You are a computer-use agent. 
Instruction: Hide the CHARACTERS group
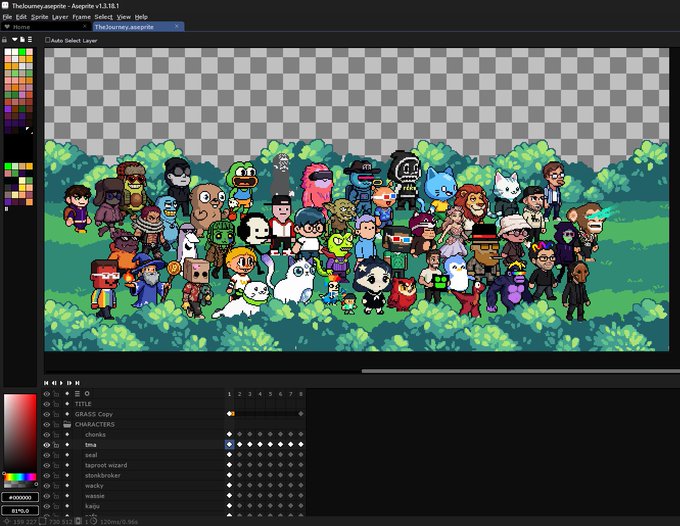tap(46, 425)
